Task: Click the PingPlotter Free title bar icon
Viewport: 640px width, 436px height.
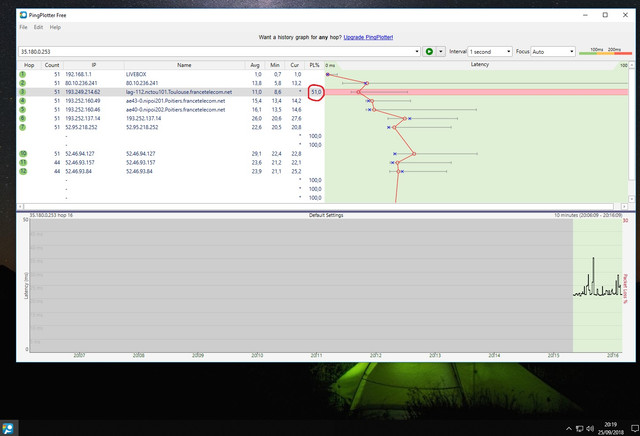Action: coord(23,15)
